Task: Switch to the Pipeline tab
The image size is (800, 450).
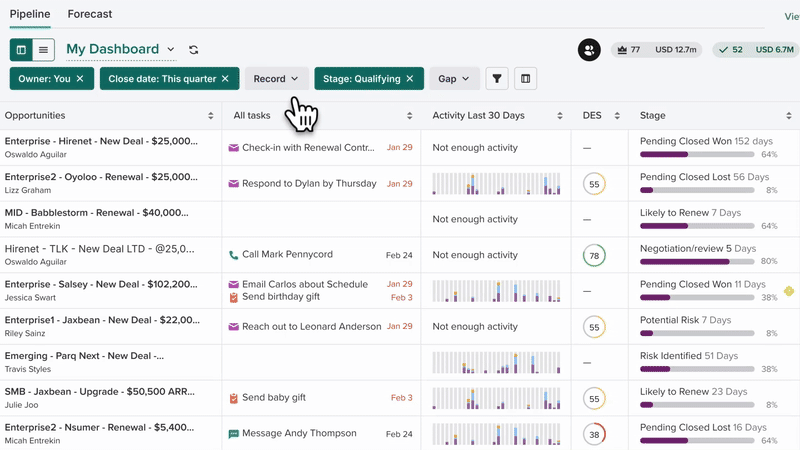Action: 30,14
